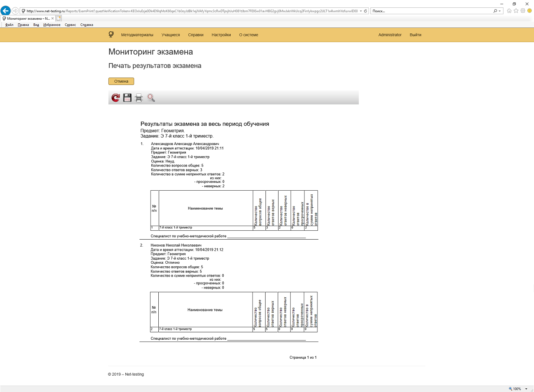534x392 pixels.
Task: Click student name Александров Александр Александрович
Action: coord(185,144)
